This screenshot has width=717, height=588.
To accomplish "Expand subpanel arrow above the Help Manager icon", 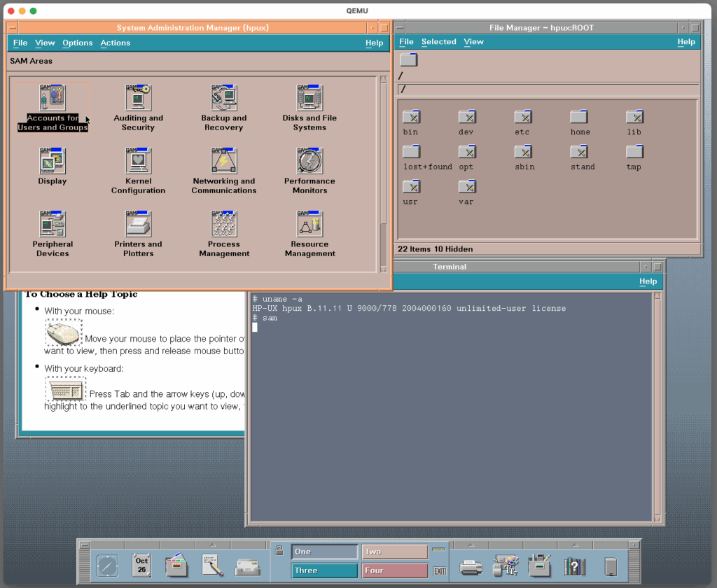I will [574, 545].
